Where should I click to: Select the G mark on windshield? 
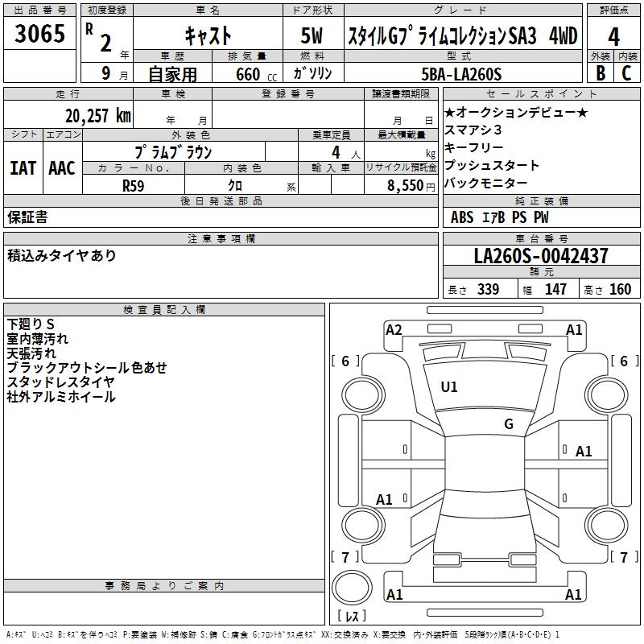[x=509, y=423]
